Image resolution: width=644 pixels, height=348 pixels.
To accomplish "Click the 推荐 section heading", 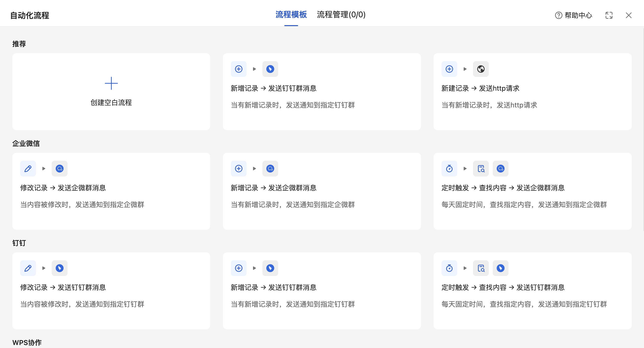I will pyautogui.click(x=19, y=44).
